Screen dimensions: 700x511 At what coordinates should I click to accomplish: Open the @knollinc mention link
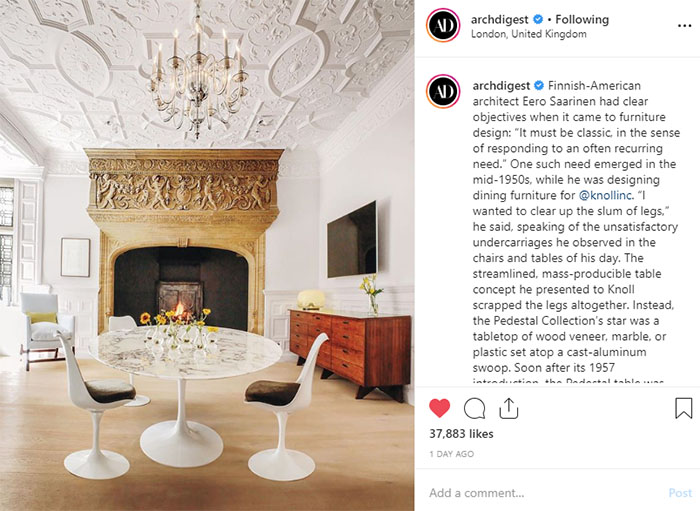(x=605, y=195)
